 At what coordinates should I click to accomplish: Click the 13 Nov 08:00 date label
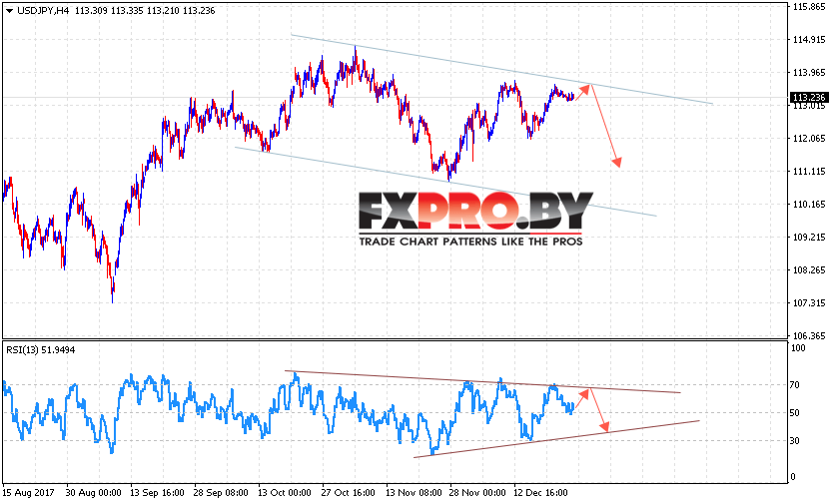414,492
